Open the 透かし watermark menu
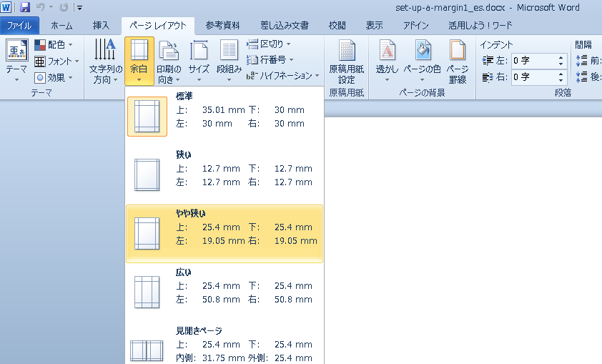This screenshot has width=602, height=364. [x=387, y=61]
